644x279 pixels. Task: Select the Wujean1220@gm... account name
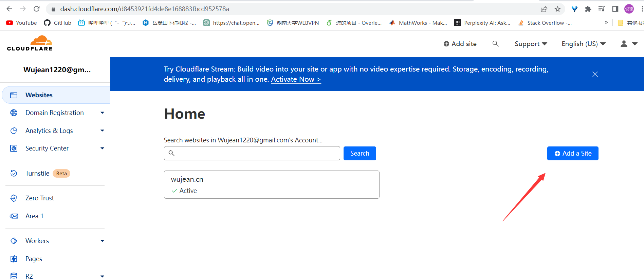click(57, 70)
